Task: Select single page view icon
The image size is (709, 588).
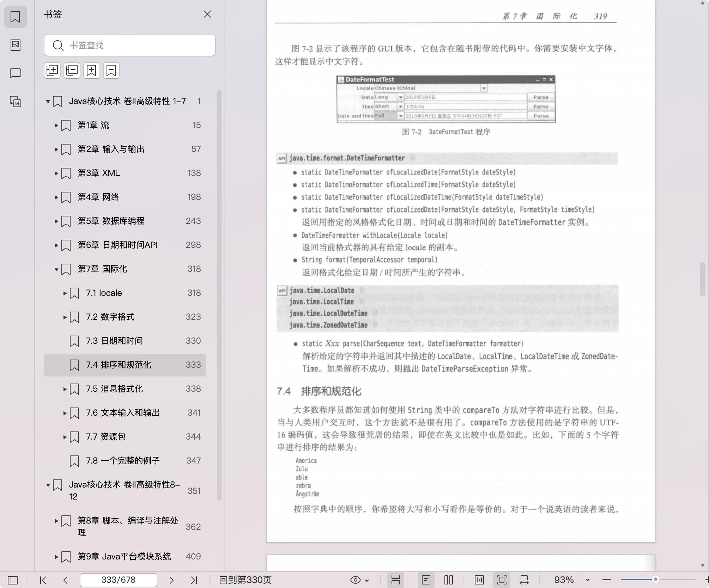Action: [426, 580]
